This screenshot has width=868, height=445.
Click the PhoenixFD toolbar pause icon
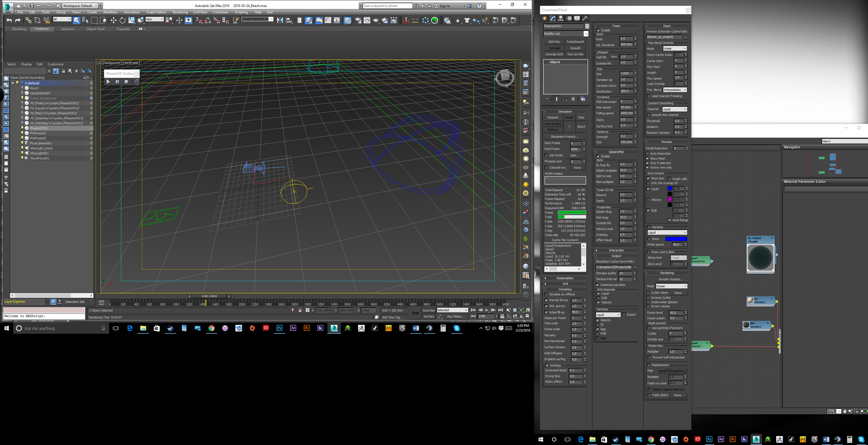[x=117, y=82]
